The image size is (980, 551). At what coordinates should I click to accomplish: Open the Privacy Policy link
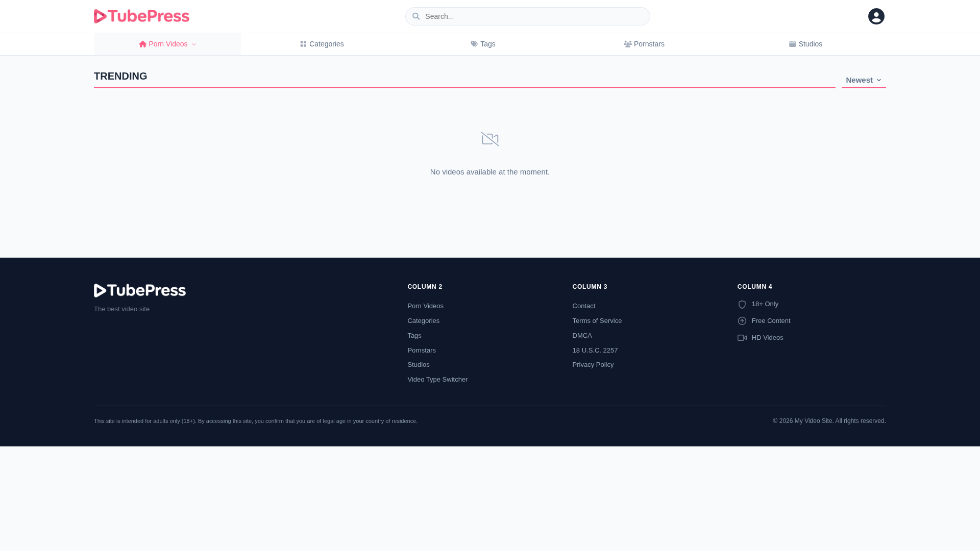pos(593,364)
